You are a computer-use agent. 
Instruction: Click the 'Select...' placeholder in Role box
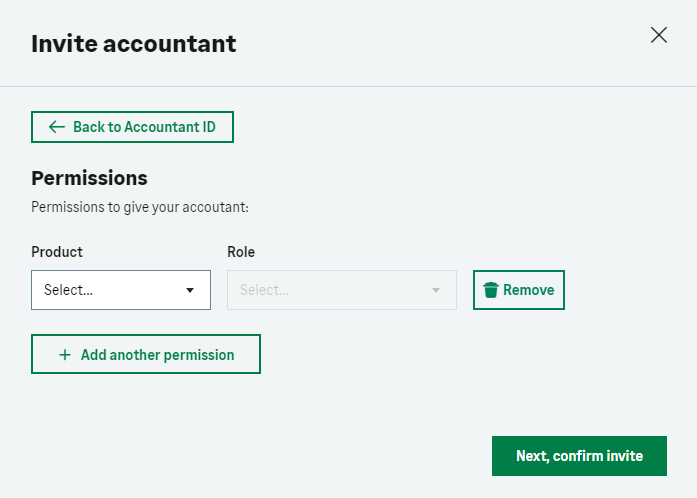click(264, 290)
